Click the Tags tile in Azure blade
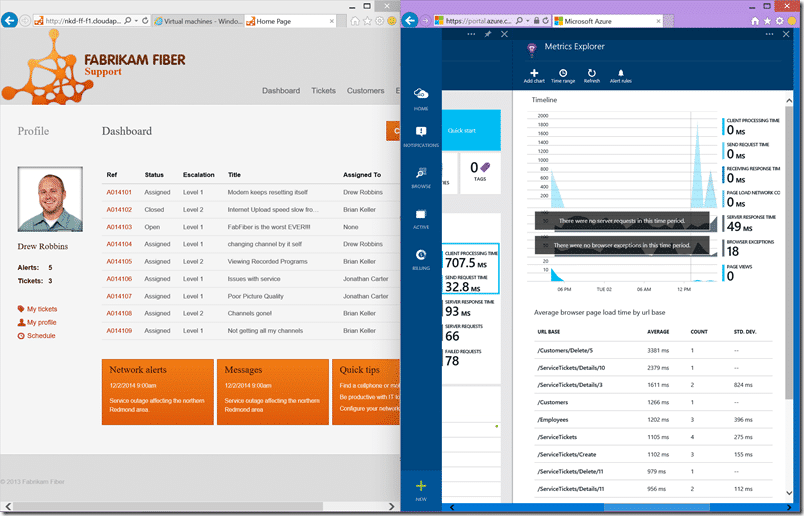Screen dimensions: 804x516 pyautogui.click(x=480, y=172)
